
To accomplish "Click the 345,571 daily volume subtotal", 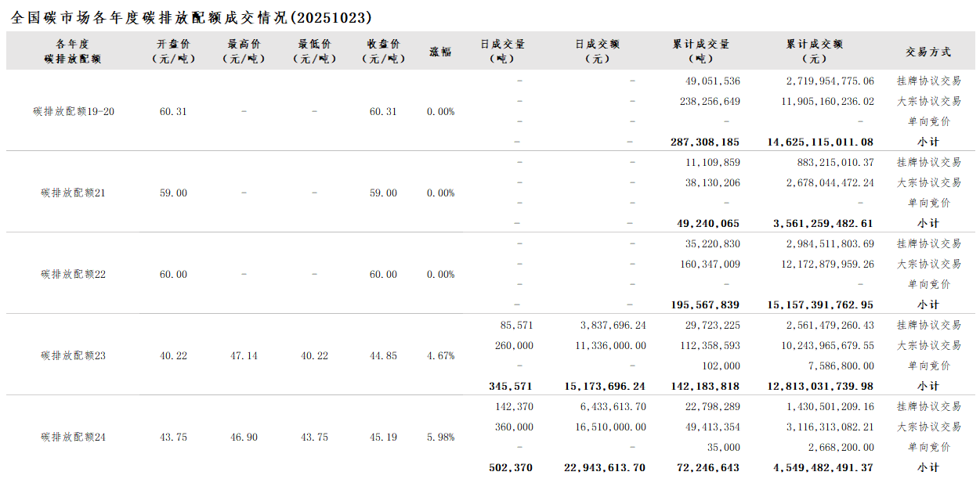I will click(510, 386).
